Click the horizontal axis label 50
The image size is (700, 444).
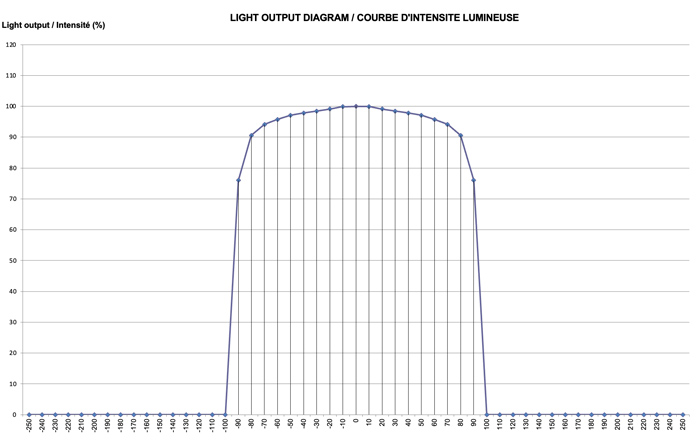coord(421,423)
